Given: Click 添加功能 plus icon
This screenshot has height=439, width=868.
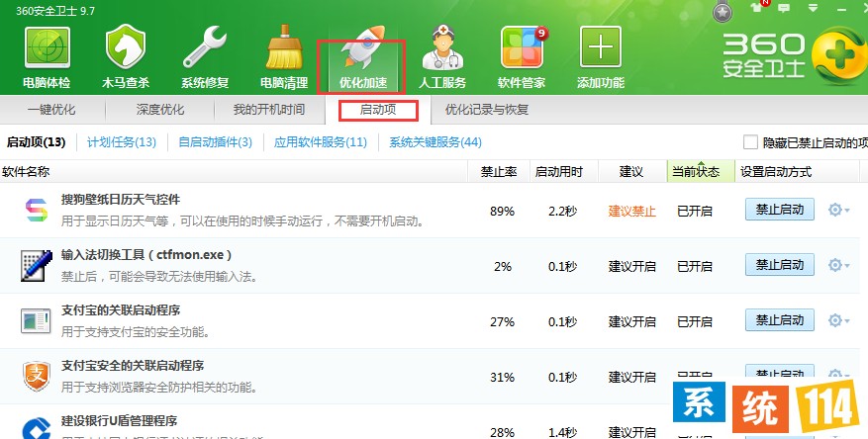Looking at the screenshot, I should coord(601,48).
